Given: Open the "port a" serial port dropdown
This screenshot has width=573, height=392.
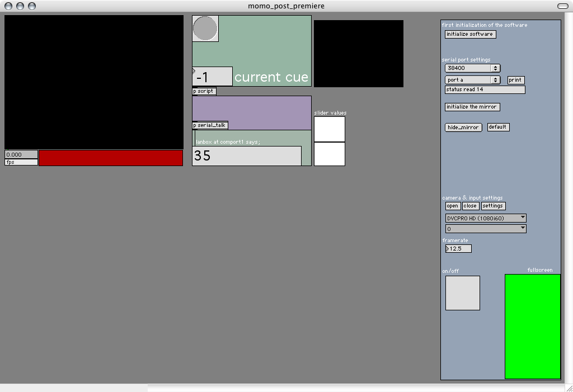Looking at the screenshot, I should tap(472, 79).
